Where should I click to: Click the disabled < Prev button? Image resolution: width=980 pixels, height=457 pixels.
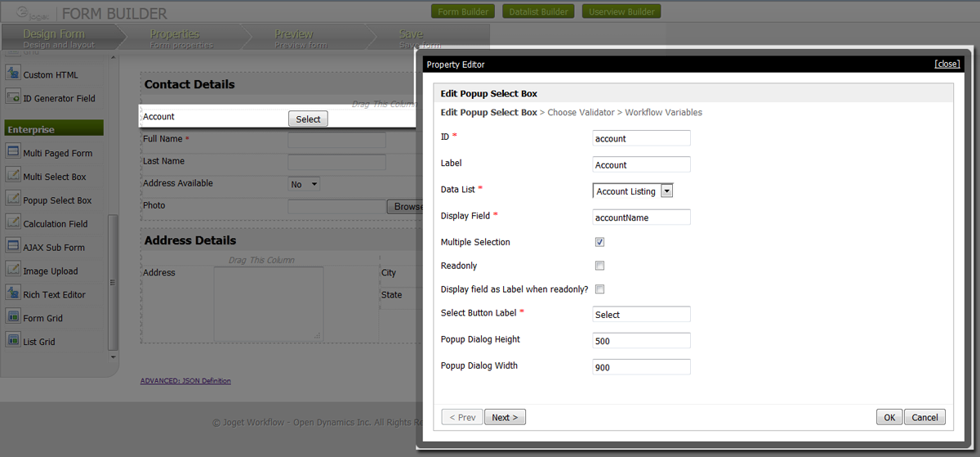point(462,417)
